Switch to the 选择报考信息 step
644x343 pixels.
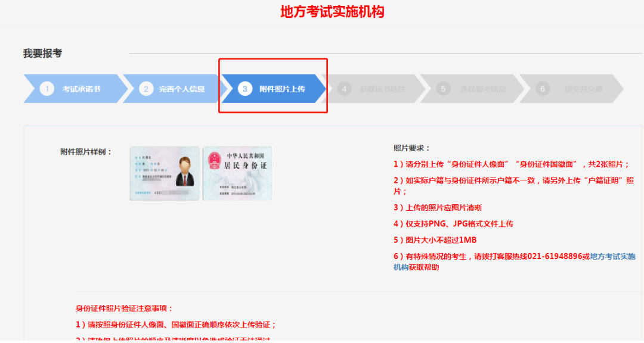[482, 89]
